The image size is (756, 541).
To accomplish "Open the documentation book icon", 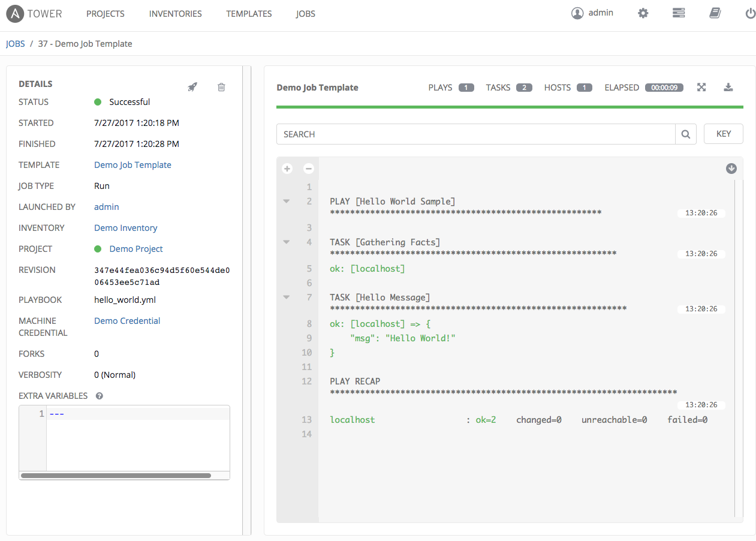I will (x=715, y=13).
